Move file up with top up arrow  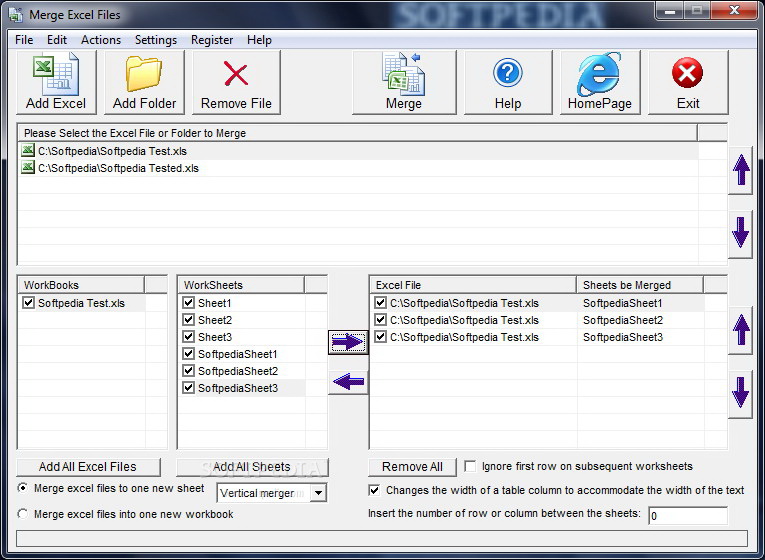click(x=741, y=170)
